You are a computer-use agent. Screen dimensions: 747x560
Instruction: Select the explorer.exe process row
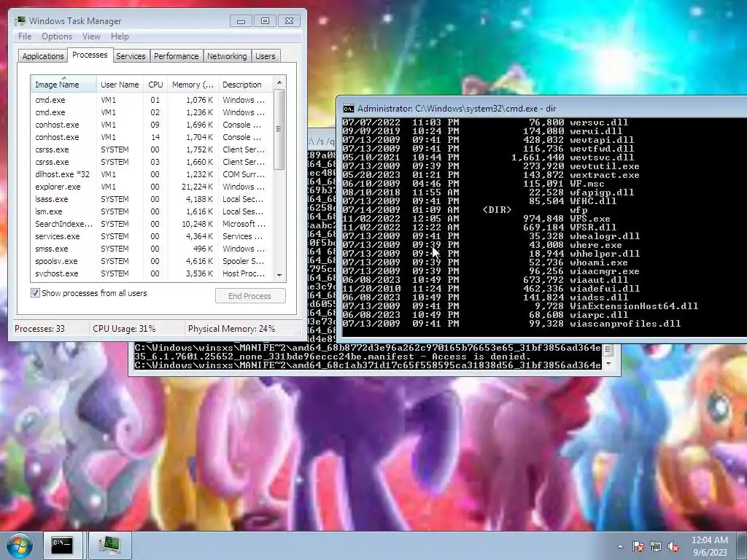(152, 187)
